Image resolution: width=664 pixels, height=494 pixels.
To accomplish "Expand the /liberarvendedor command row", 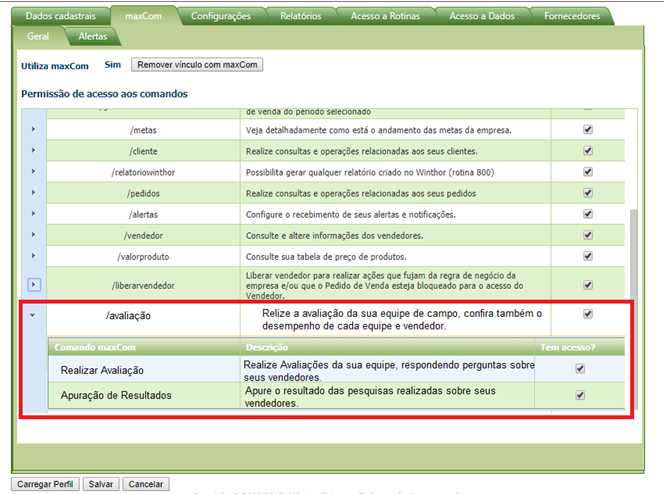I will 34,284.
